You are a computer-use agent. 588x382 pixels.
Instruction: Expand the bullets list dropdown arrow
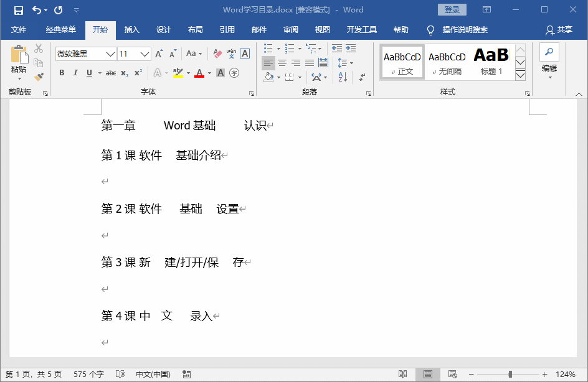278,49
